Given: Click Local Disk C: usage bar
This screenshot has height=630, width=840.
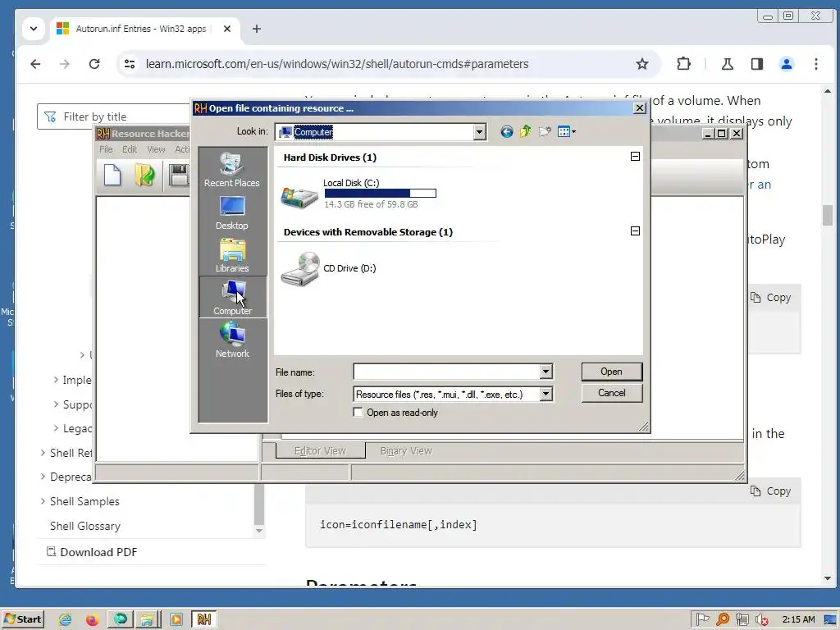Looking at the screenshot, I should [381, 194].
